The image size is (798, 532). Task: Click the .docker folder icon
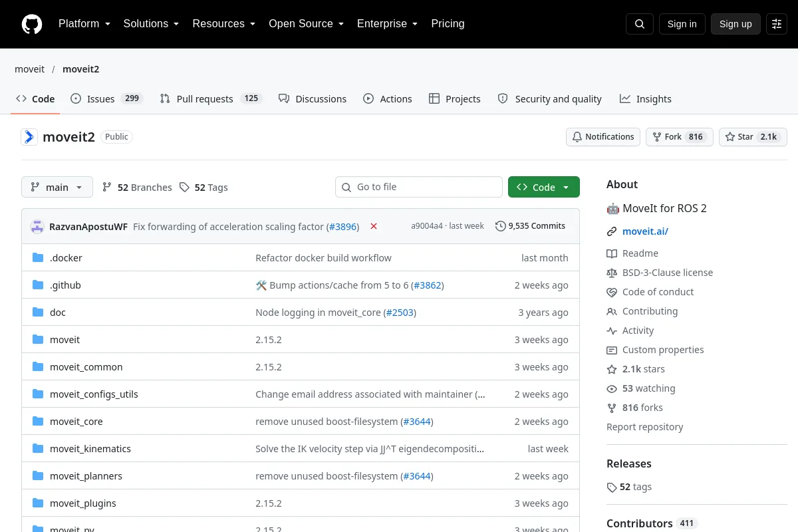click(38, 257)
